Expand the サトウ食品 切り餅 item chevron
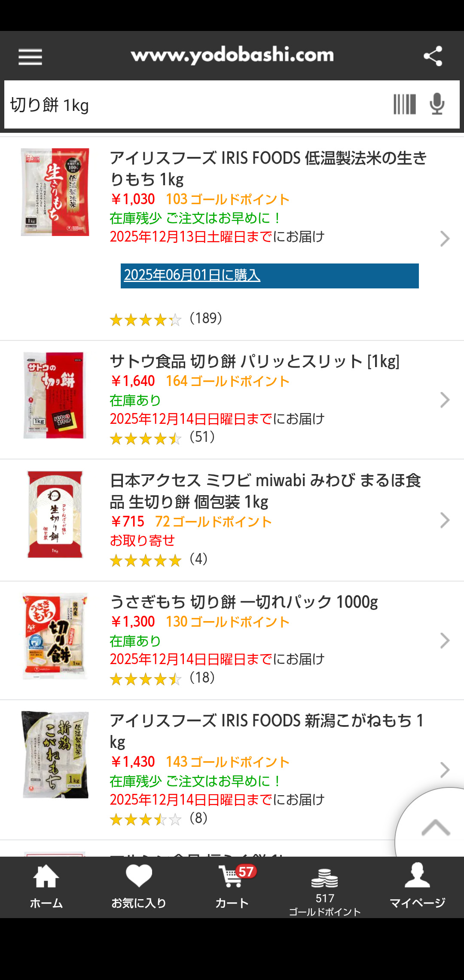 pos(445,400)
